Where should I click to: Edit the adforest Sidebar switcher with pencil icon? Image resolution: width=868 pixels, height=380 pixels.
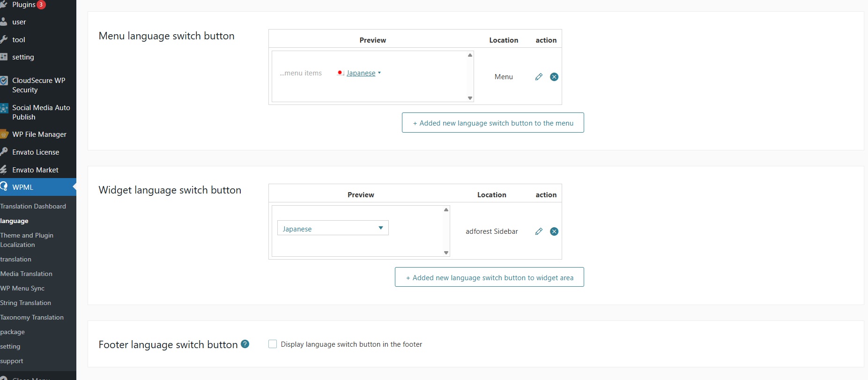click(539, 231)
